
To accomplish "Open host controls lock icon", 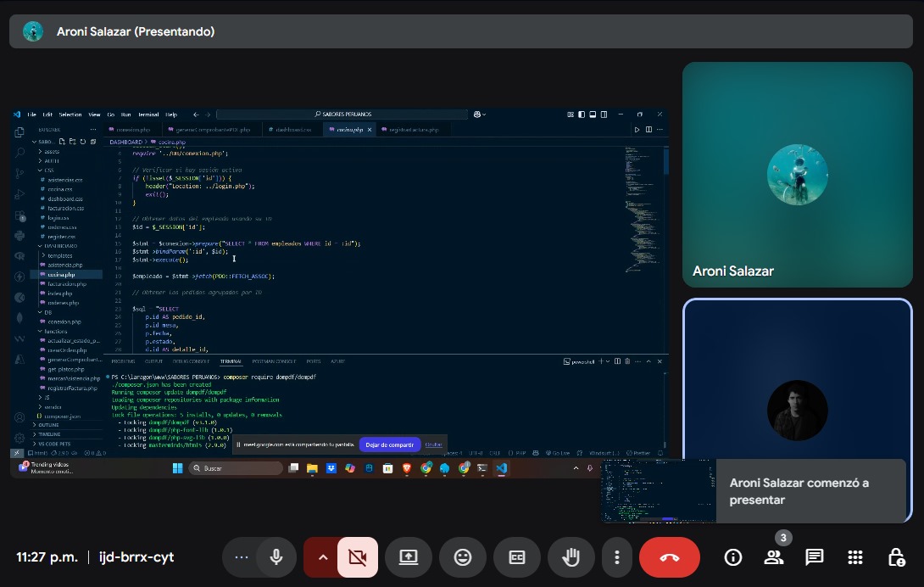I will 895,557.
